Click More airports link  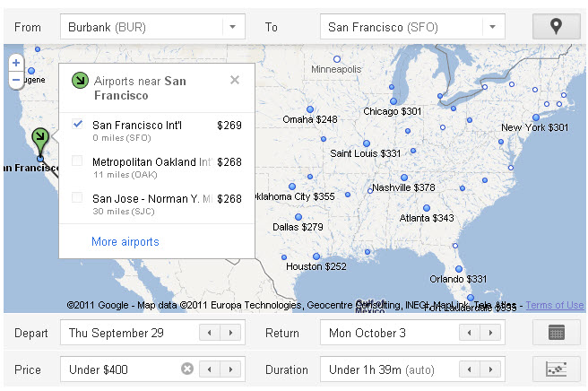tap(125, 241)
